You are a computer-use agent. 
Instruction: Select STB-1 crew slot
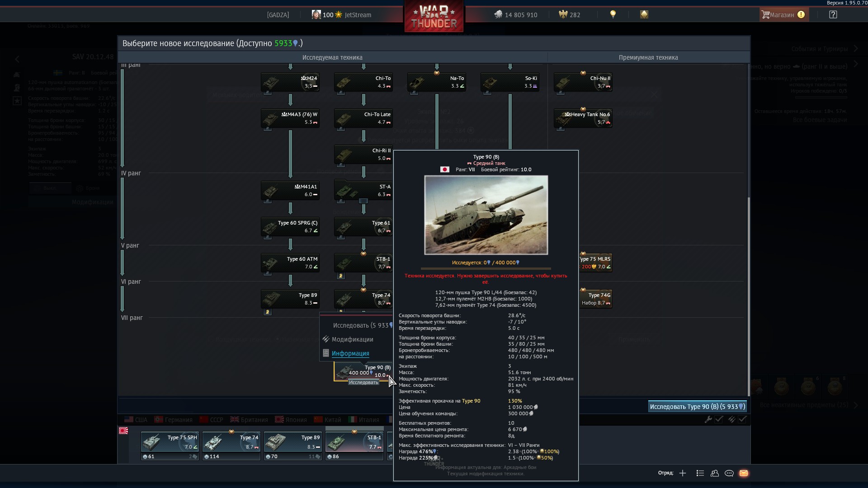point(354,442)
